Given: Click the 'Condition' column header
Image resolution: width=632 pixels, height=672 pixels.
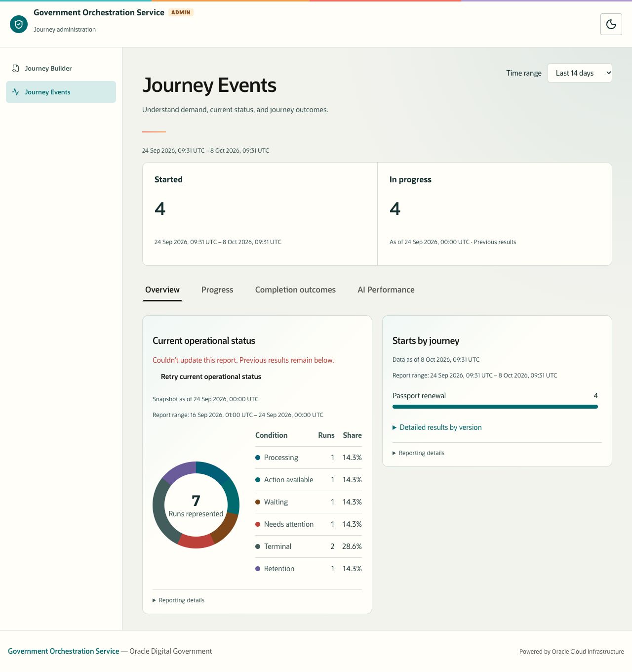Looking at the screenshot, I should click(x=271, y=435).
